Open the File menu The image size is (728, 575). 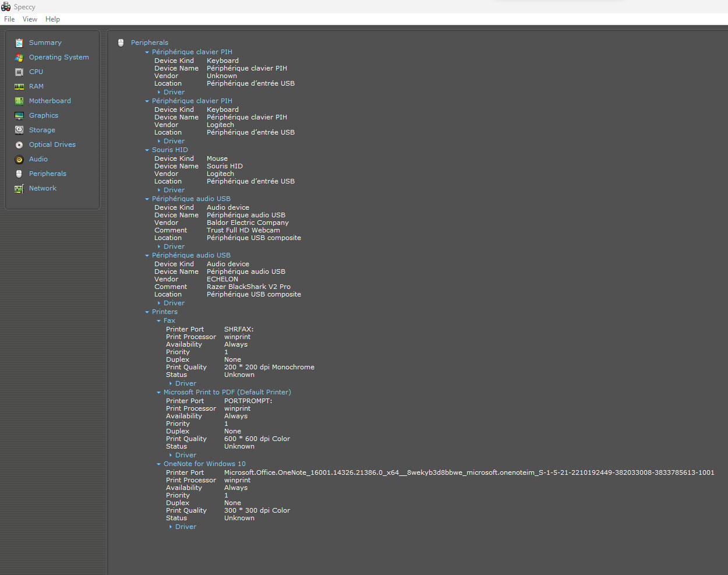tap(9, 19)
